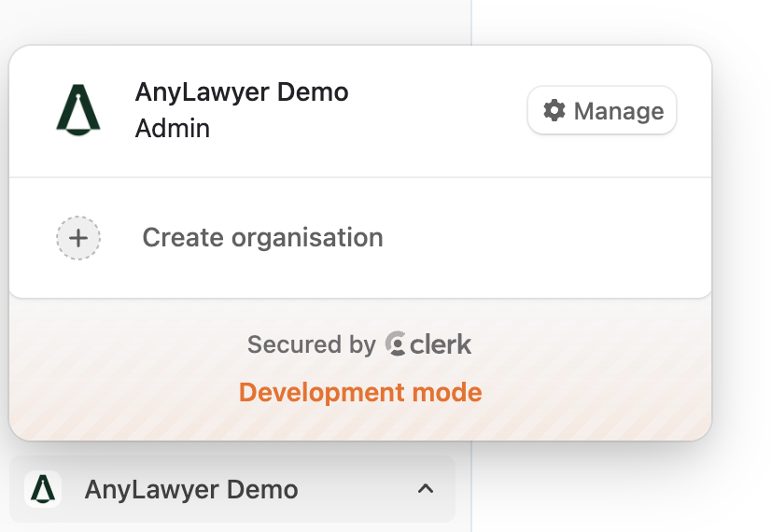Viewport: 771px width, 532px height.
Task: Click the Admin role text
Action: pyautogui.click(x=173, y=129)
